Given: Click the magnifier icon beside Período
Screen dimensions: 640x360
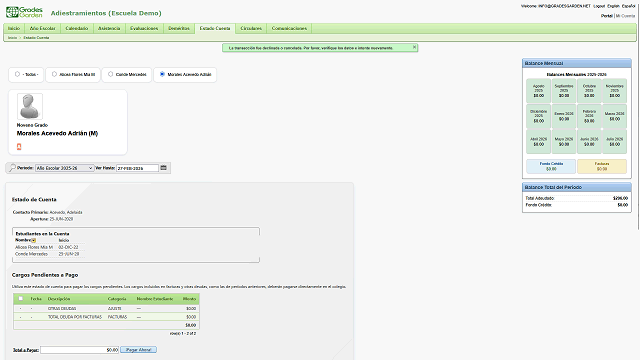Looking at the screenshot, I should tap(12, 168).
